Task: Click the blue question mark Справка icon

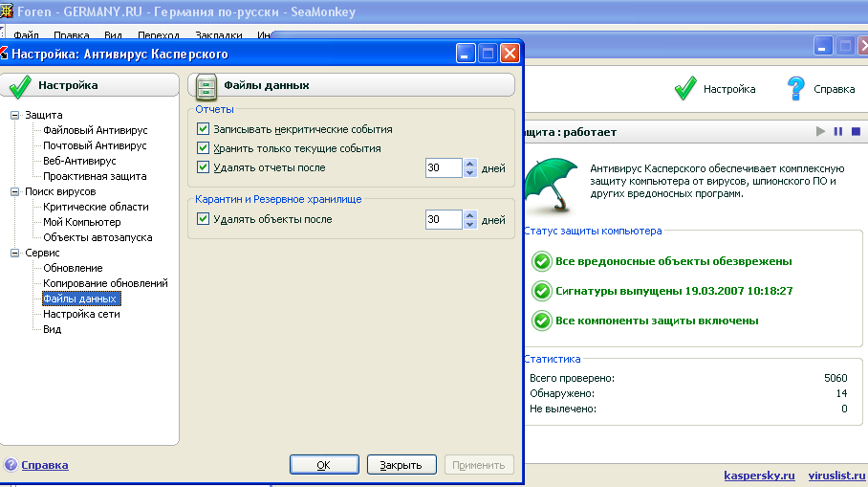Action: (x=795, y=88)
